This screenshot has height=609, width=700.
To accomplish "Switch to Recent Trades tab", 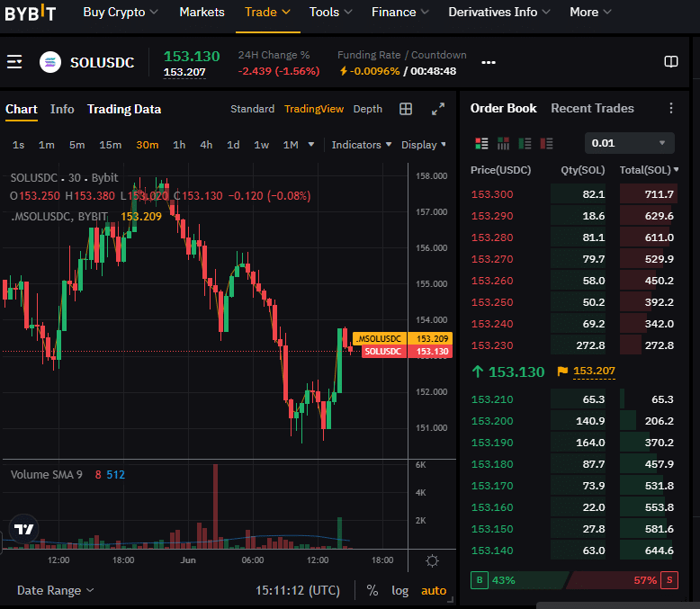I will pyautogui.click(x=592, y=109).
